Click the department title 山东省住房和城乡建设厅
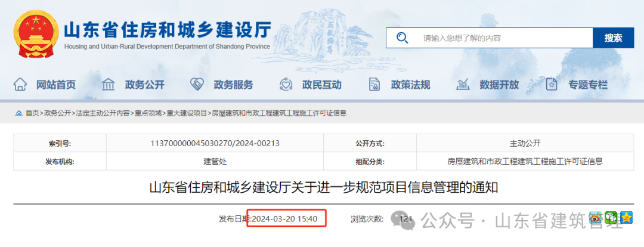This screenshot has width=644, height=247. click(x=168, y=30)
